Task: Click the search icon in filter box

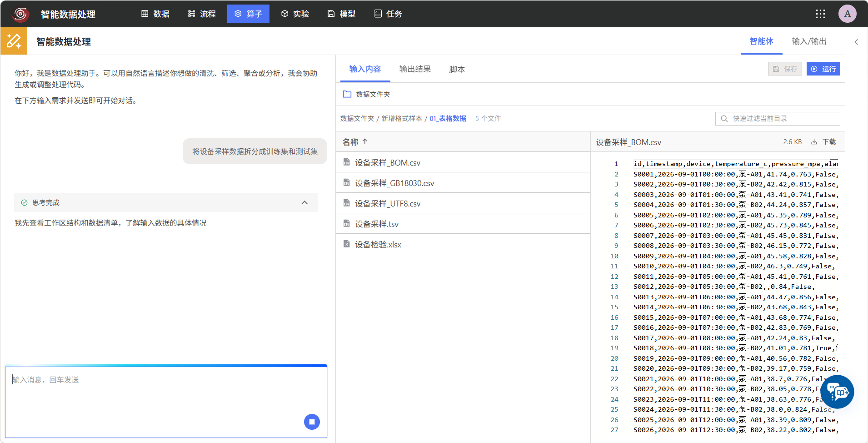Action: tap(724, 119)
